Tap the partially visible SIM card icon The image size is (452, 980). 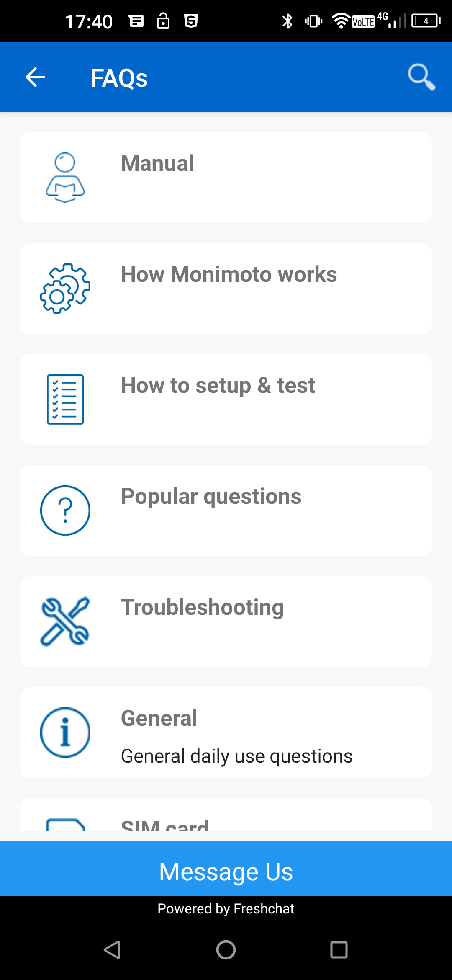tap(65, 824)
